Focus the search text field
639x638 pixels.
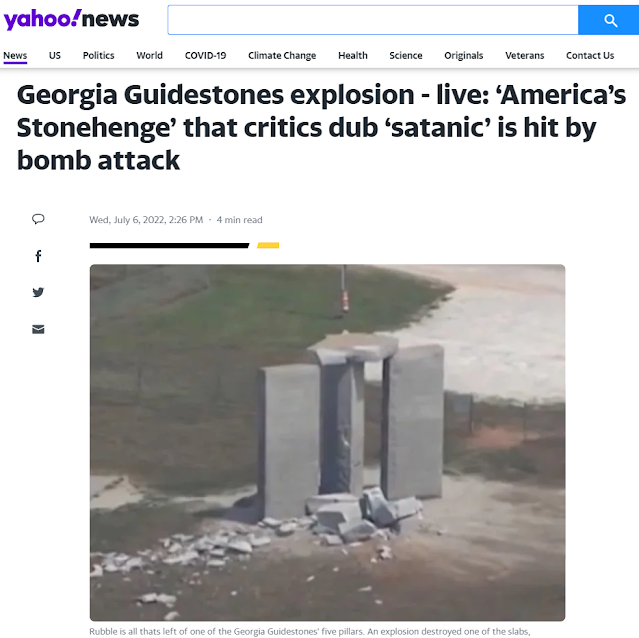coord(373,20)
